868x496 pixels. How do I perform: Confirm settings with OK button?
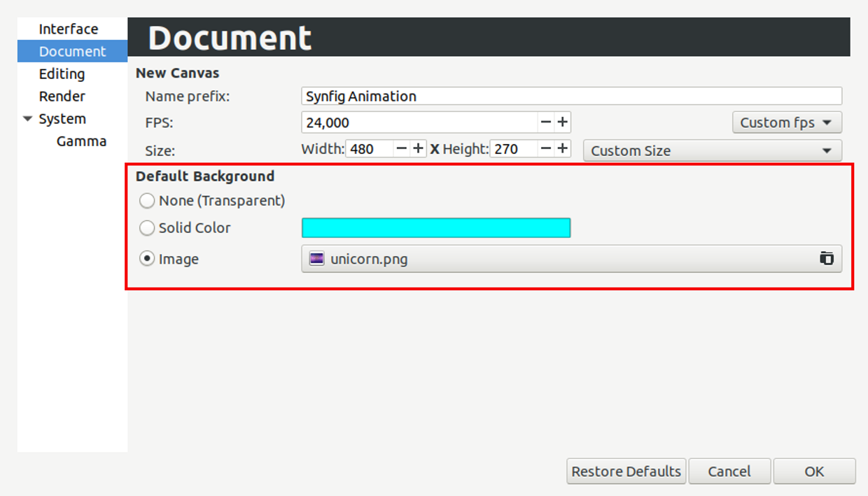coord(814,472)
